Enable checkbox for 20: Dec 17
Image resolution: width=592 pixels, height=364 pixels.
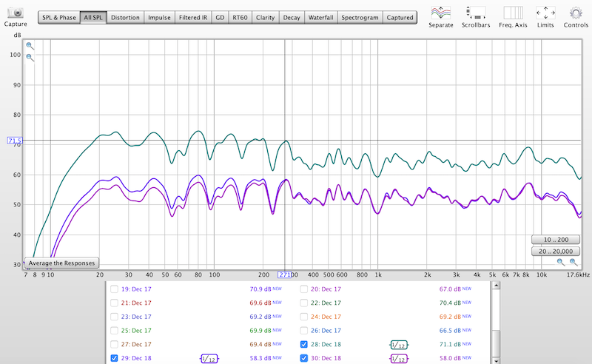(304, 289)
